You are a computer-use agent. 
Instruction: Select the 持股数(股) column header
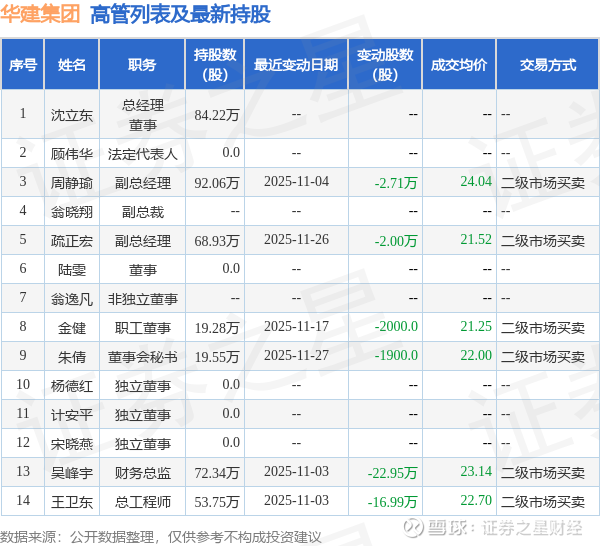pos(215,65)
